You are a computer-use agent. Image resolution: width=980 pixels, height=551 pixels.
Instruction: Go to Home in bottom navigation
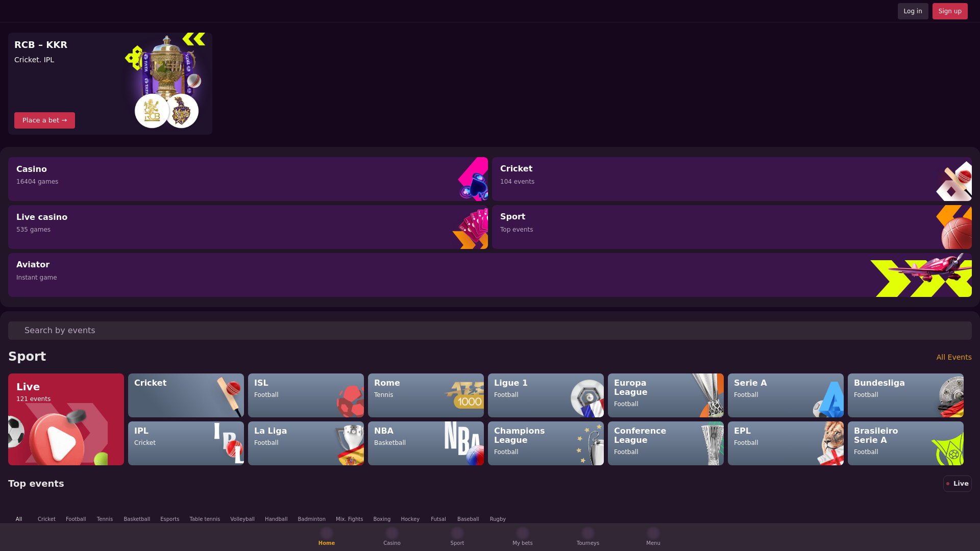coord(327,537)
